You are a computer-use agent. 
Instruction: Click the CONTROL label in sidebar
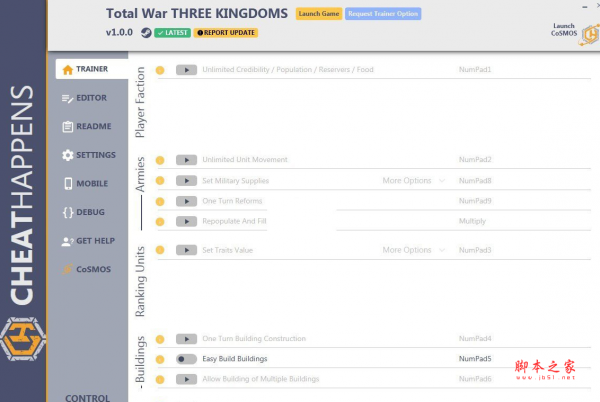point(87,398)
